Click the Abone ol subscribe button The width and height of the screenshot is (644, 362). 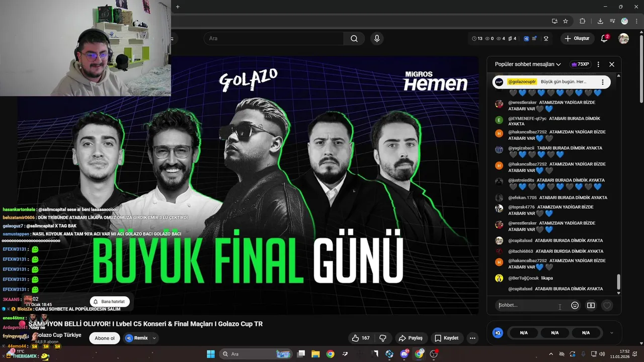click(x=105, y=338)
